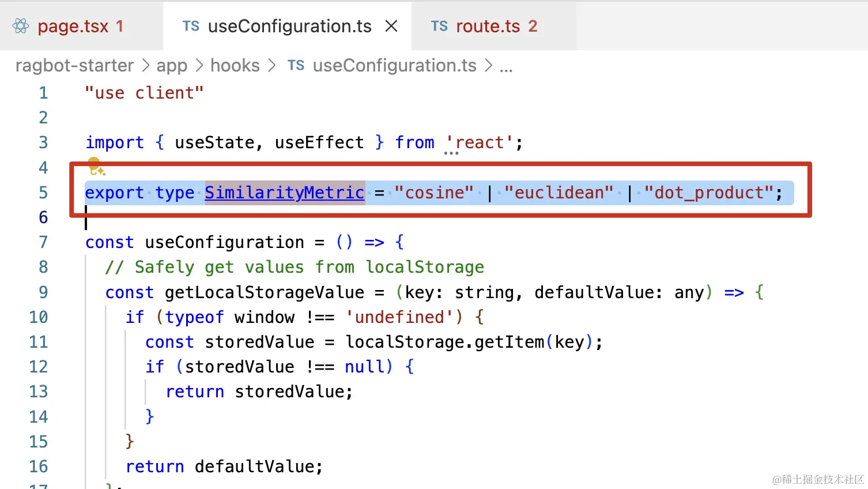868x489 pixels.
Task: Open the app folder breadcrumb
Action: click(x=172, y=66)
